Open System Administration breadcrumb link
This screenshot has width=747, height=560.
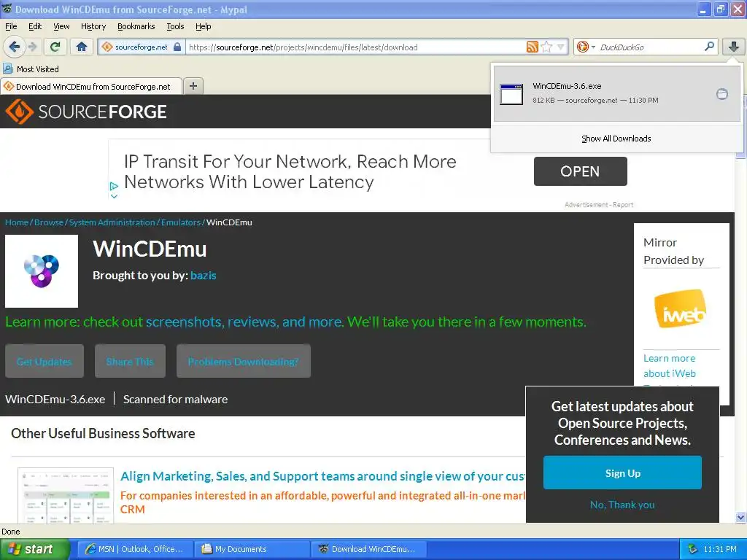click(112, 222)
